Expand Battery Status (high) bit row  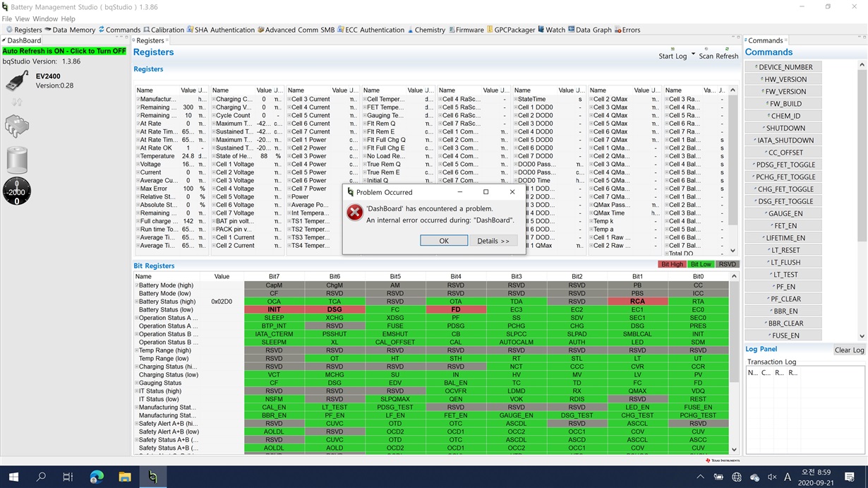click(x=137, y=302)
